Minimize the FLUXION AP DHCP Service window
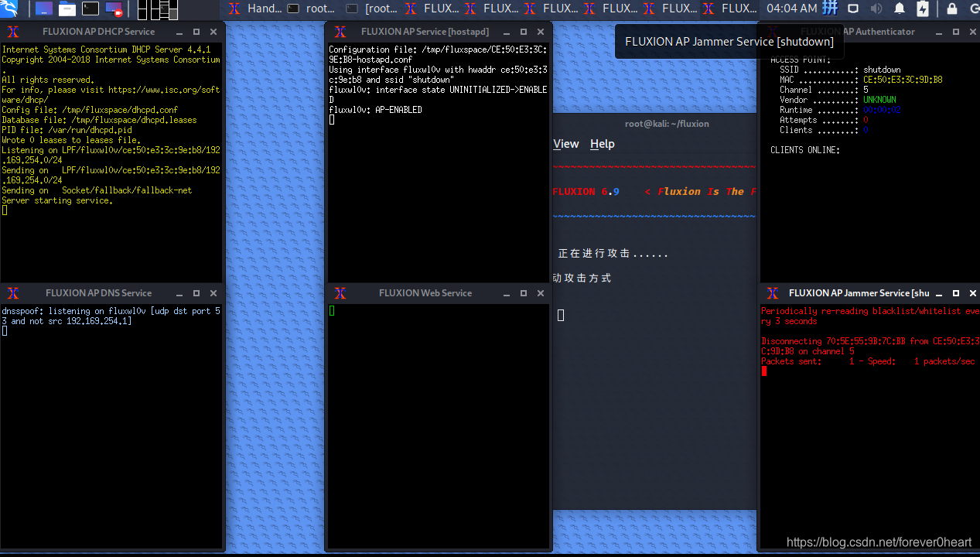This screenshot has width=980, height=557. pyautogui.click(x=179, y=32)
